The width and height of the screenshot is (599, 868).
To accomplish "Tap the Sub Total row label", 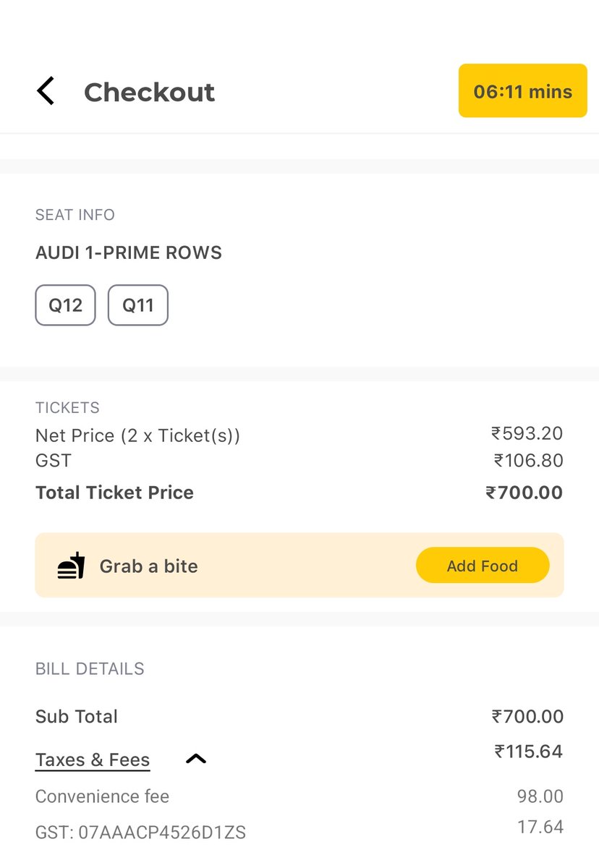I will coord(77,717).
